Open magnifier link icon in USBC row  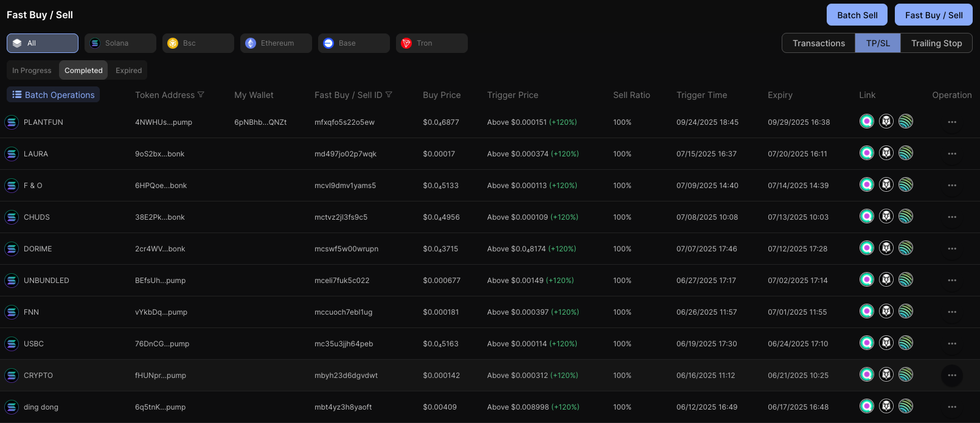867,343
